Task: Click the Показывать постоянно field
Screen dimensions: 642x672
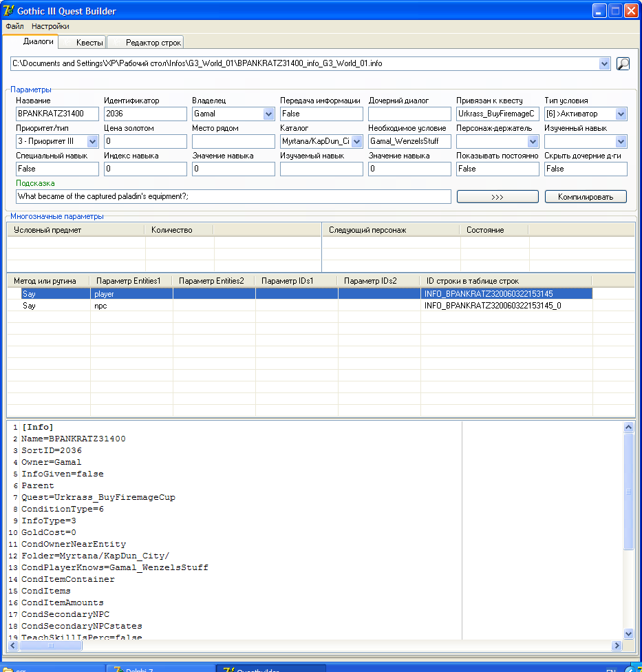Action: point(497,169)
